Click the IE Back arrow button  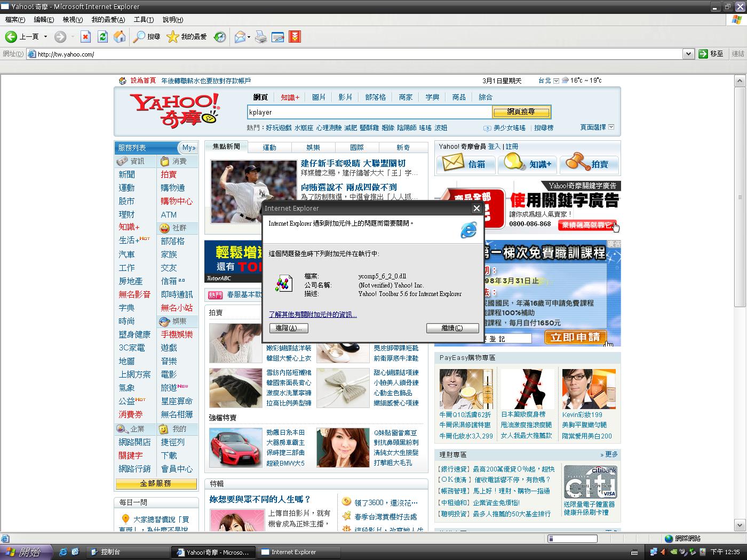(11, 37)
